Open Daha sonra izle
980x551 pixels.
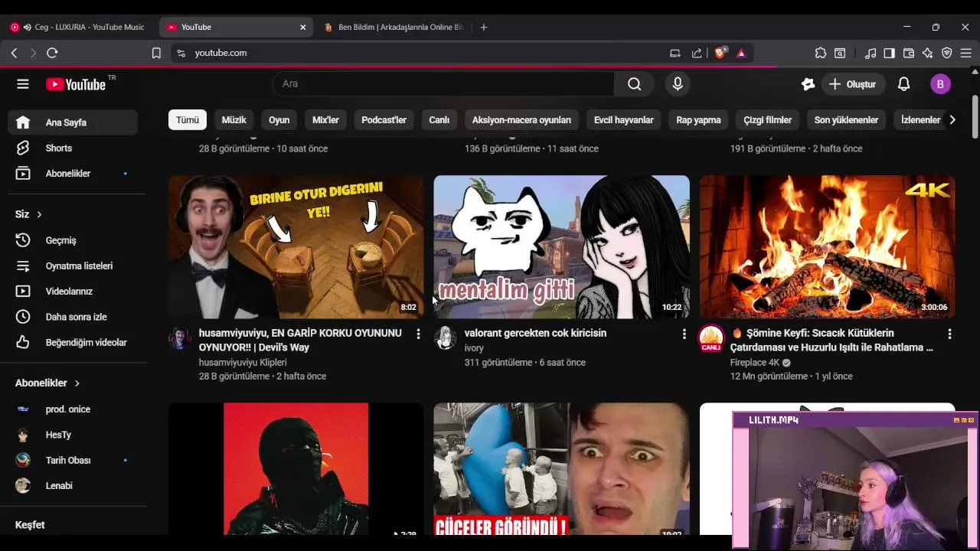pos(73,317)
